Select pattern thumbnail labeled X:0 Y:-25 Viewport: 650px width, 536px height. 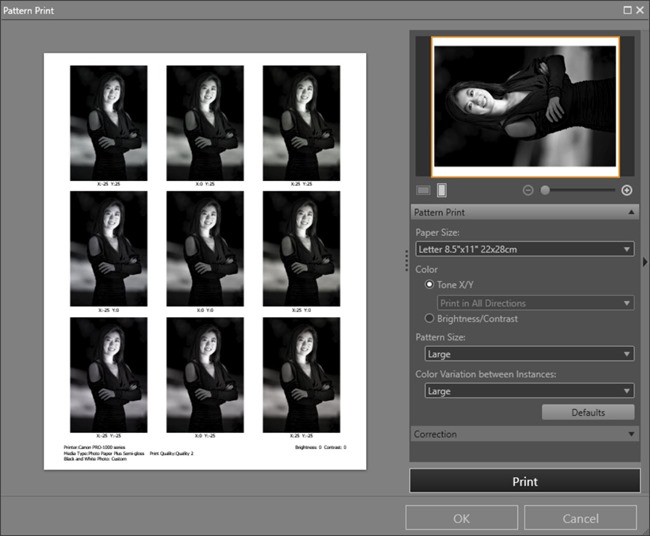click(x=205, y=375)
